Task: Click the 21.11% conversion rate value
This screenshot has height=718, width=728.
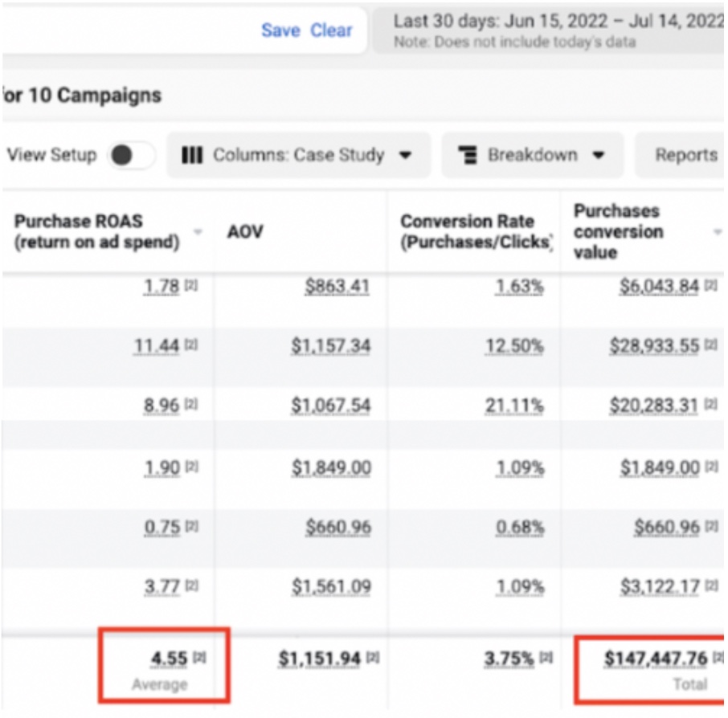Action: 514,406
